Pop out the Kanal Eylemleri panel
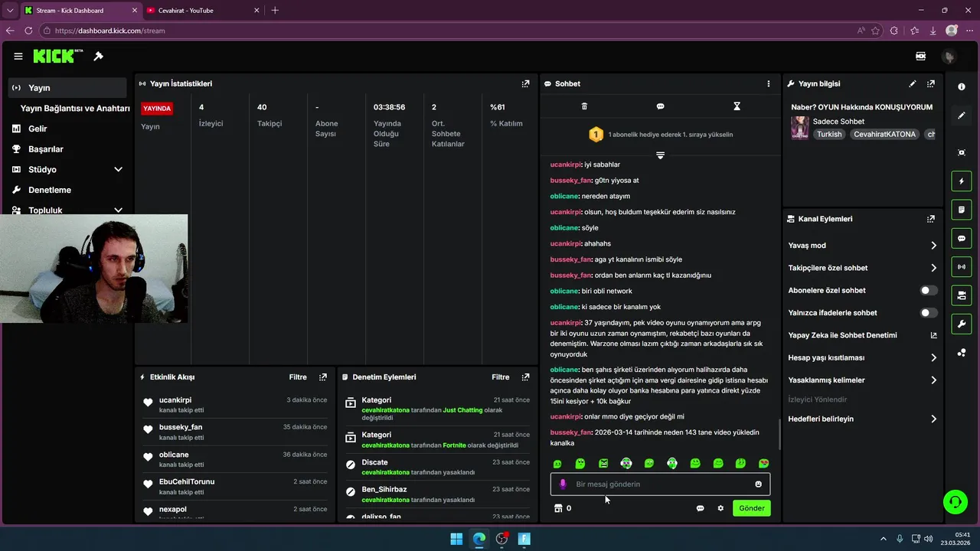Screen dimensions: 980x551 tap(930, 219)
